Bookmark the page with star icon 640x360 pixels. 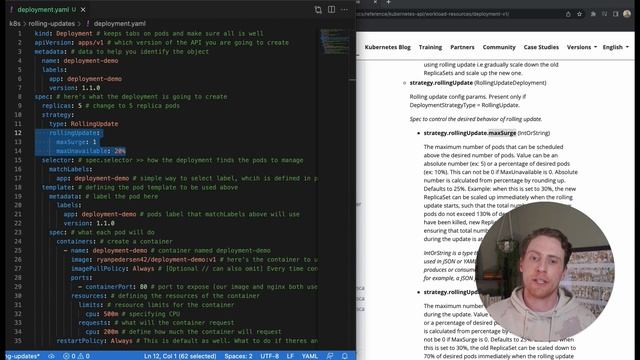pyautogui.click(x=579, y=14)
